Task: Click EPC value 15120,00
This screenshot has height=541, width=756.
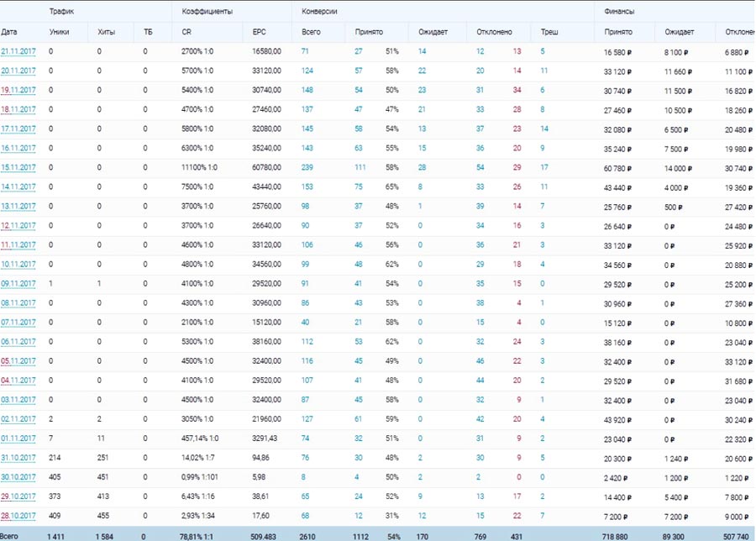Action: click(266, 322)
